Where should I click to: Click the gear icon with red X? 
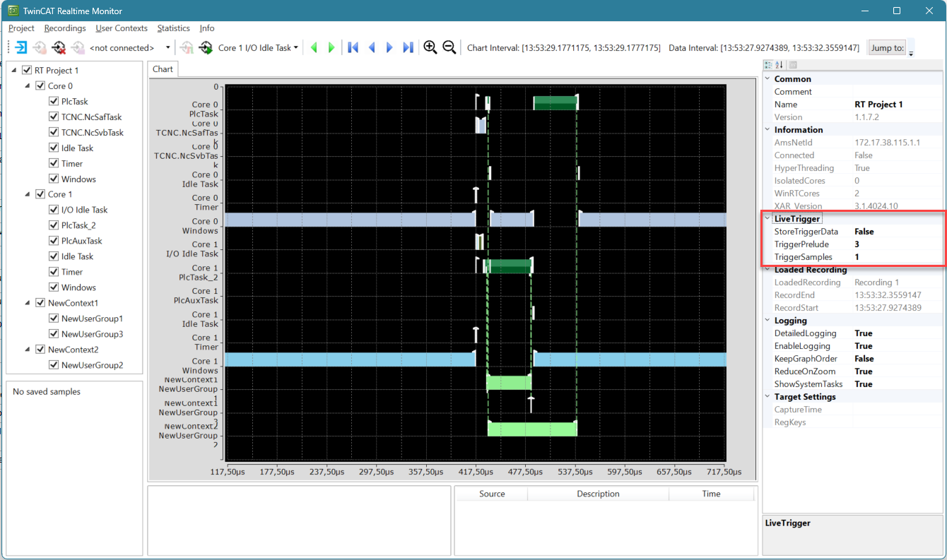tap(59, 48)
